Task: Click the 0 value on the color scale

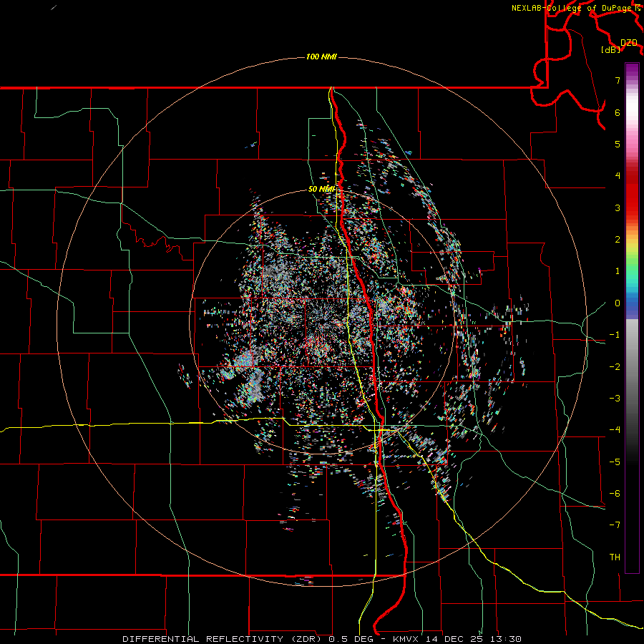Action: 618,303
